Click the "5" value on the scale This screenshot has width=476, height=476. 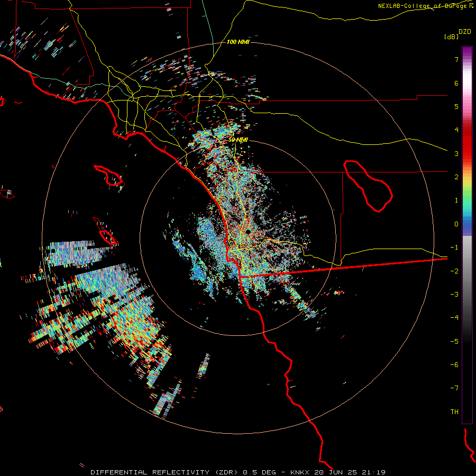click(x=456, y=106)
